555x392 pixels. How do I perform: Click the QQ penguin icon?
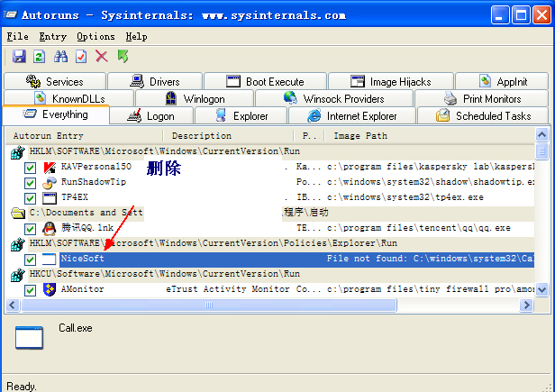coord(50,228)
